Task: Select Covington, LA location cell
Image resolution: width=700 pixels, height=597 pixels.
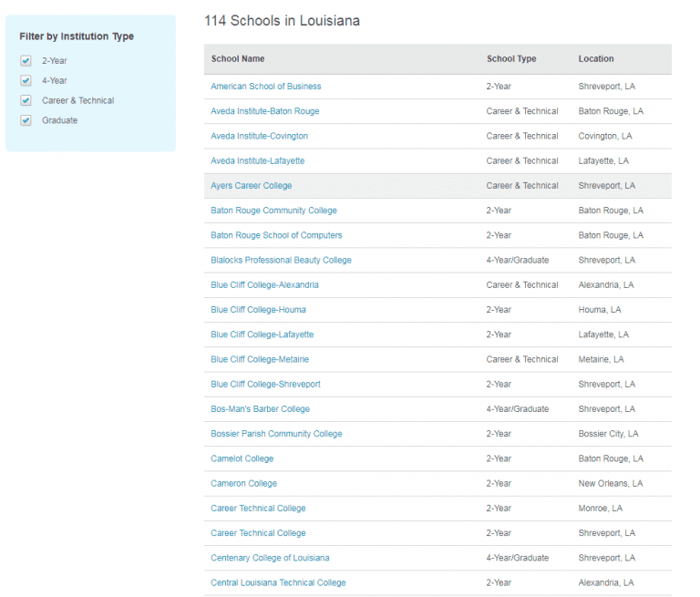Action: click(x=605, y=136)
